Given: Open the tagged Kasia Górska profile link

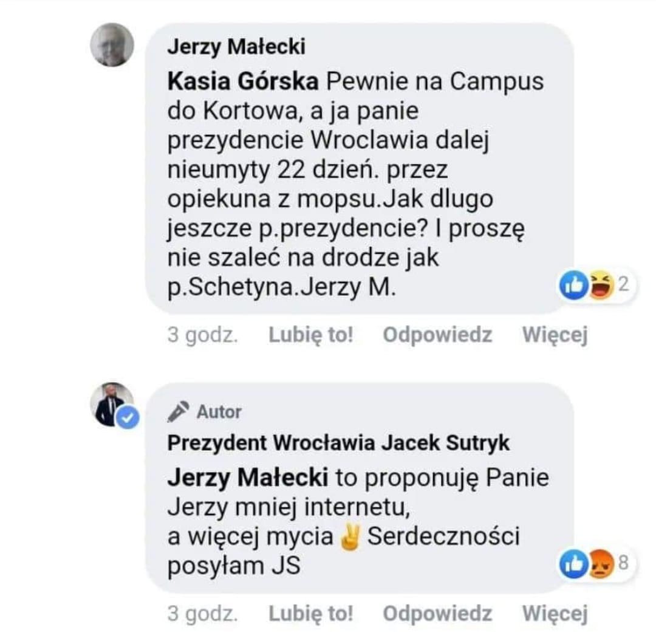Looking at the screenshot, I should [243, 81].
